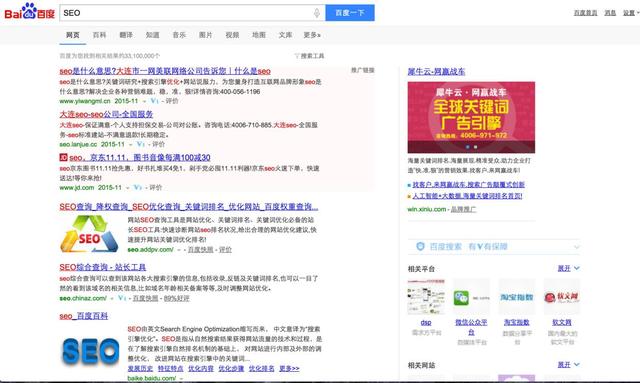Open the shield icon in 百度搜索 有V有保障 bar
Image resolution: width=640 pixels, height=383 pixels.
420,247
